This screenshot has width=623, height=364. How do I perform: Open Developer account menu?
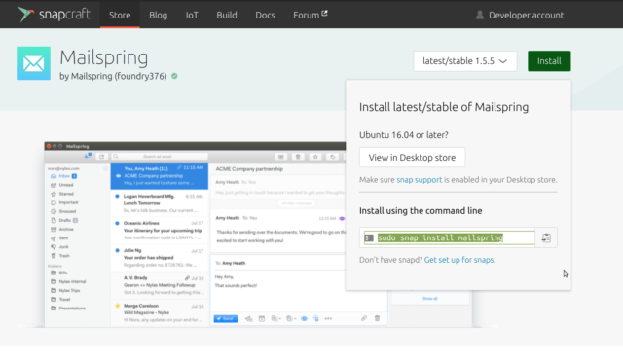[x=520, y=16]
